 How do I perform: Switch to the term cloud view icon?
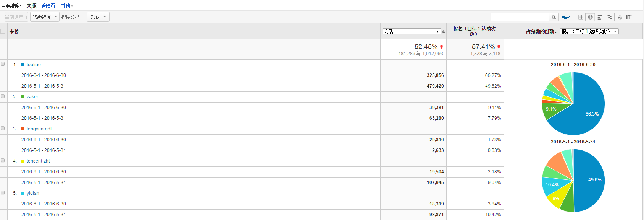(620, 17)
